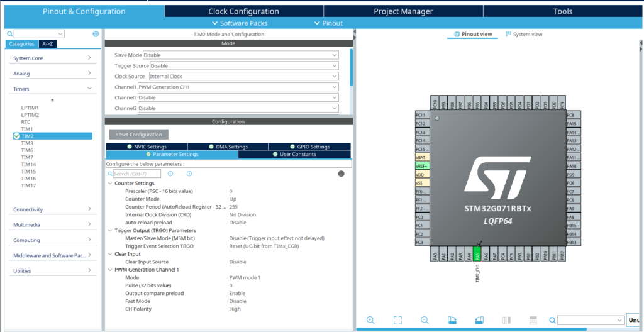Open the settings gear in the categories panel
This screenshot has width=644, height=332.
96,34
